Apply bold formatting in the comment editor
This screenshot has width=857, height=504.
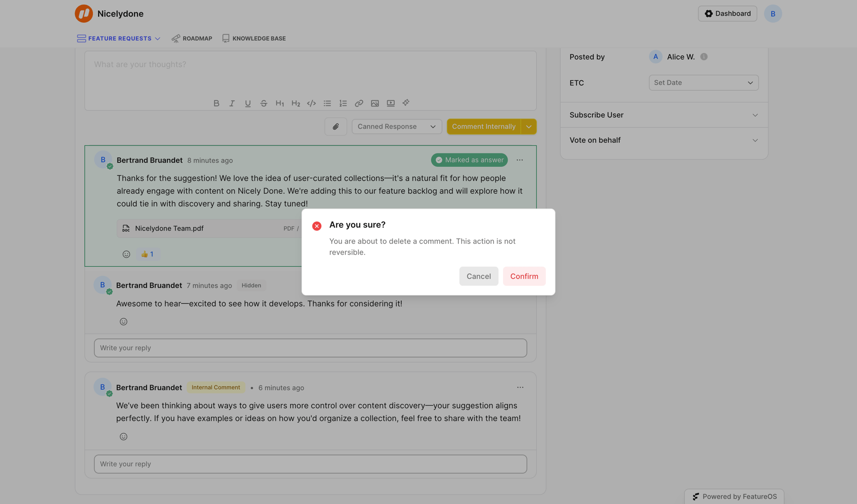pos(216,103)
